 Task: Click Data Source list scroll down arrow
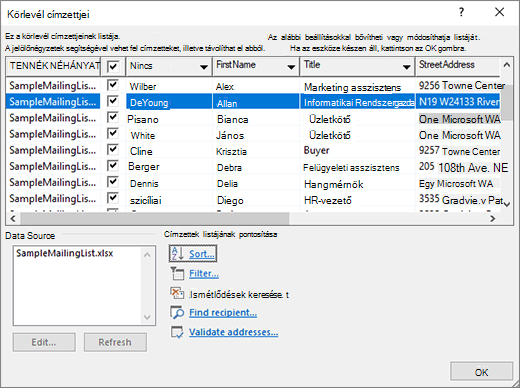pyautogui.click(x=147, y=317)
